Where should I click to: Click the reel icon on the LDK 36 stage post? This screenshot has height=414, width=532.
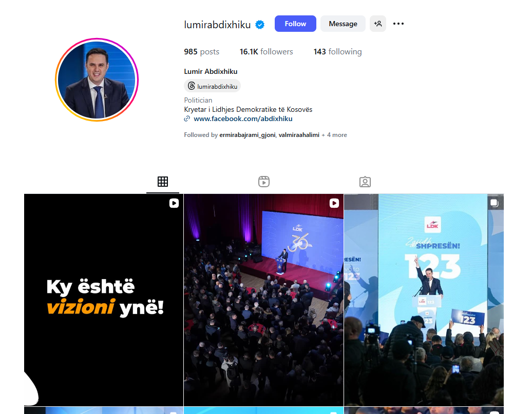coord(334,203)
